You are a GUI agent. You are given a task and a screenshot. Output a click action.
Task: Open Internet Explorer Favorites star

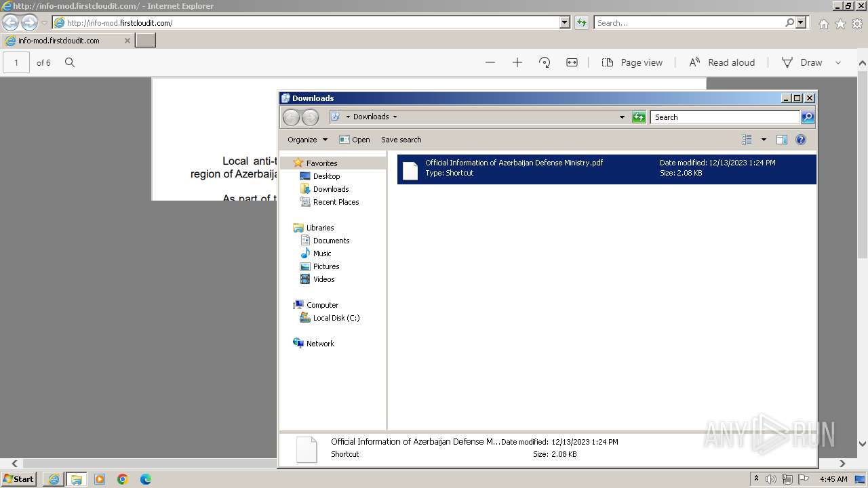click(840, 24)
